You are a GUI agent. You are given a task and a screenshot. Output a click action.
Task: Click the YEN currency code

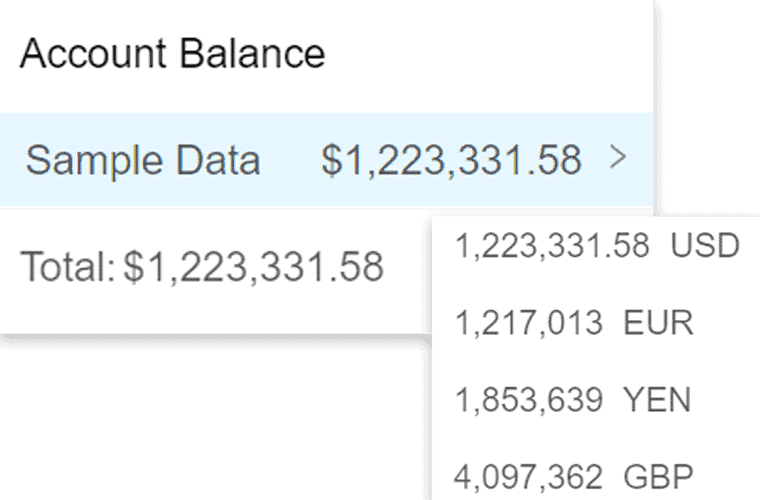pyautogui.click(x=656, y=399)
